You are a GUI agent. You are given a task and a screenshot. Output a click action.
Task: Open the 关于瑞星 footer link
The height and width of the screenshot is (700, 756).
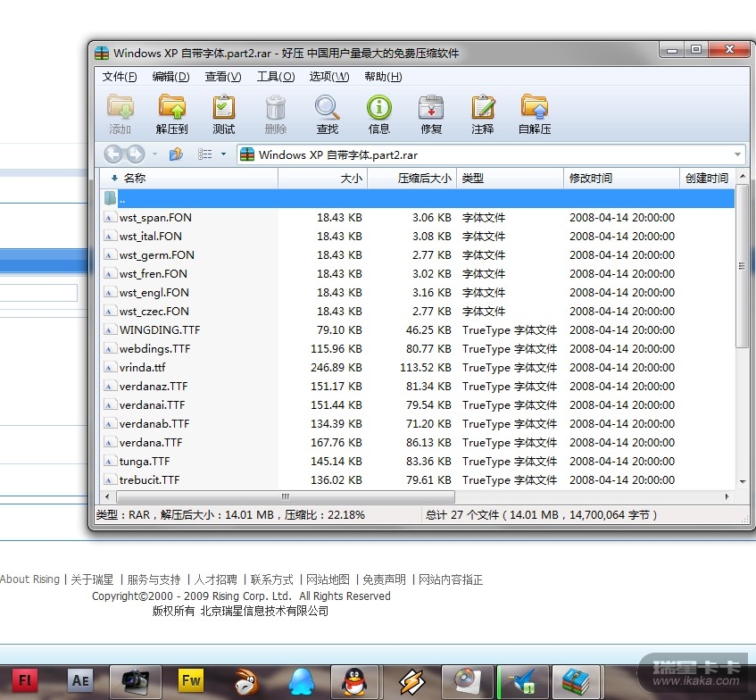pyautogui.click(x=92, y=579)
